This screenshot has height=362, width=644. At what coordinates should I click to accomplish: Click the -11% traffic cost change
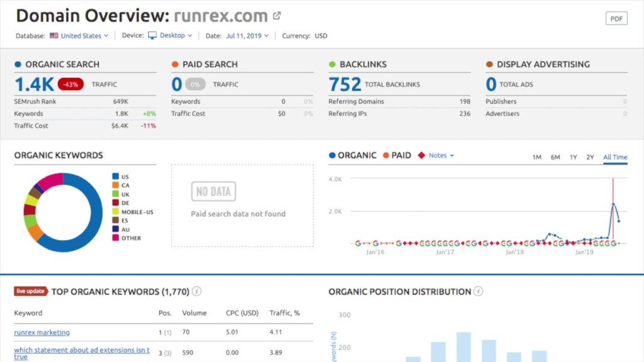[x=148, y=126]
